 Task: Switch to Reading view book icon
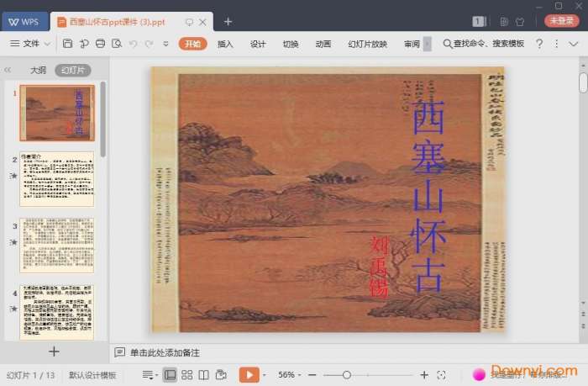click(203, 375)
